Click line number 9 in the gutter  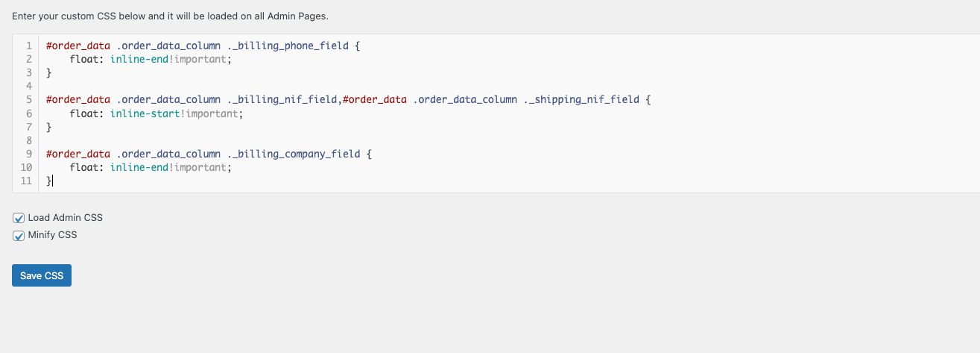(28, 154)
